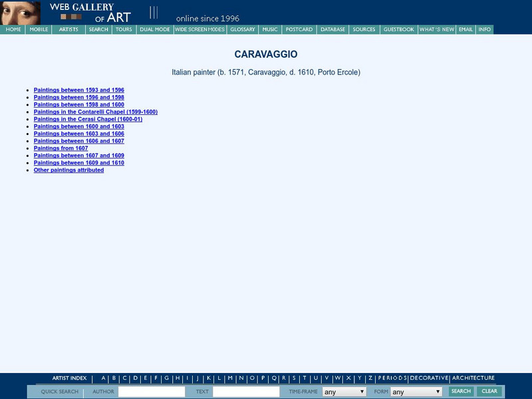
Task: Jump to artist index letter T
Action: (x=305, y=378)
